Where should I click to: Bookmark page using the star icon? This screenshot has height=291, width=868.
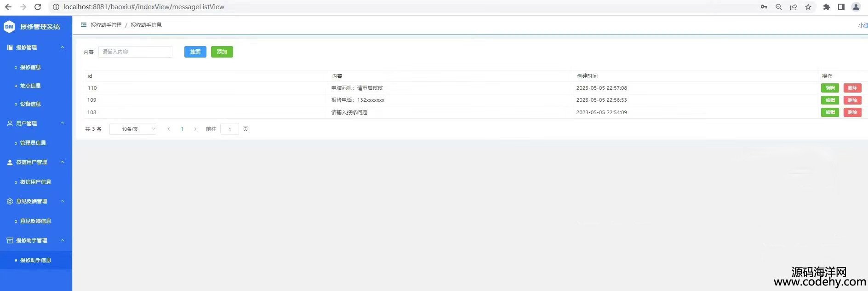808,7
